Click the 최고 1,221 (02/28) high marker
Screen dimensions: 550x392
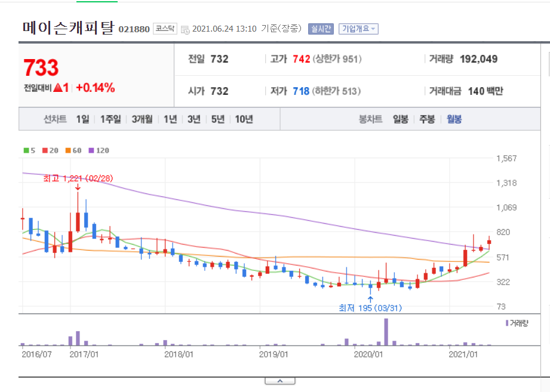point(78,178)
